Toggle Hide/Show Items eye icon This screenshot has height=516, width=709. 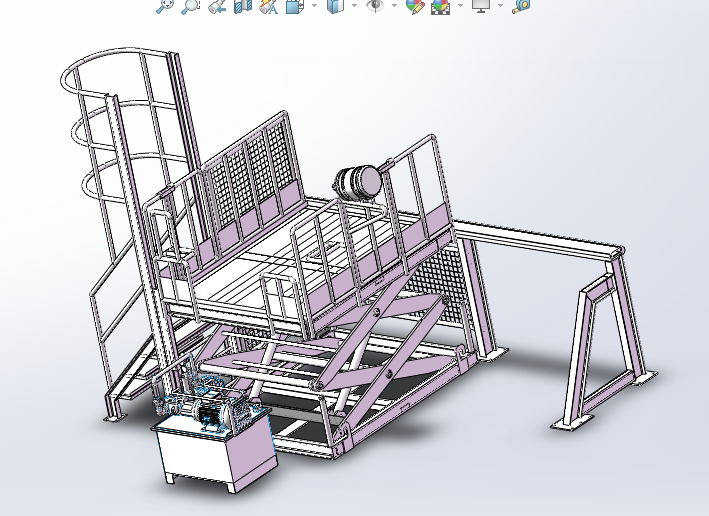click(x=375, y=6)
